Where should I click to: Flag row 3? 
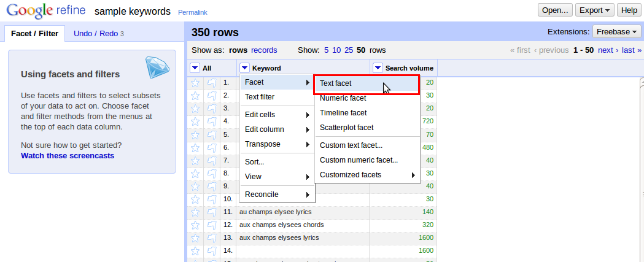(212, 109)
